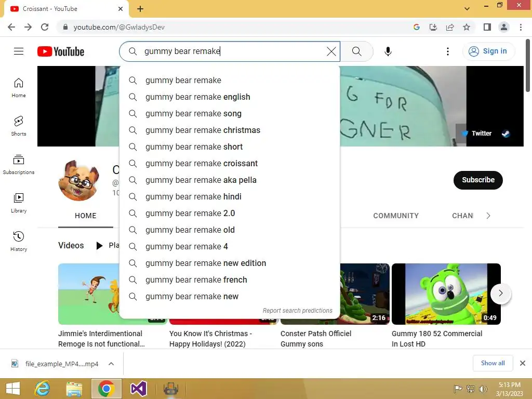532x399 pixels.
Task: Click the Sign in button
Action: [x=488, y=51]
